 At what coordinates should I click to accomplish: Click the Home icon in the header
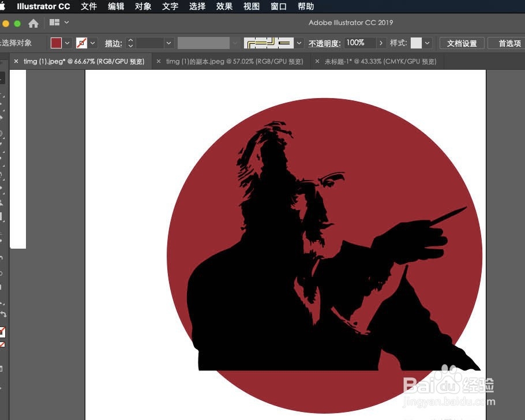pos(33,23)
